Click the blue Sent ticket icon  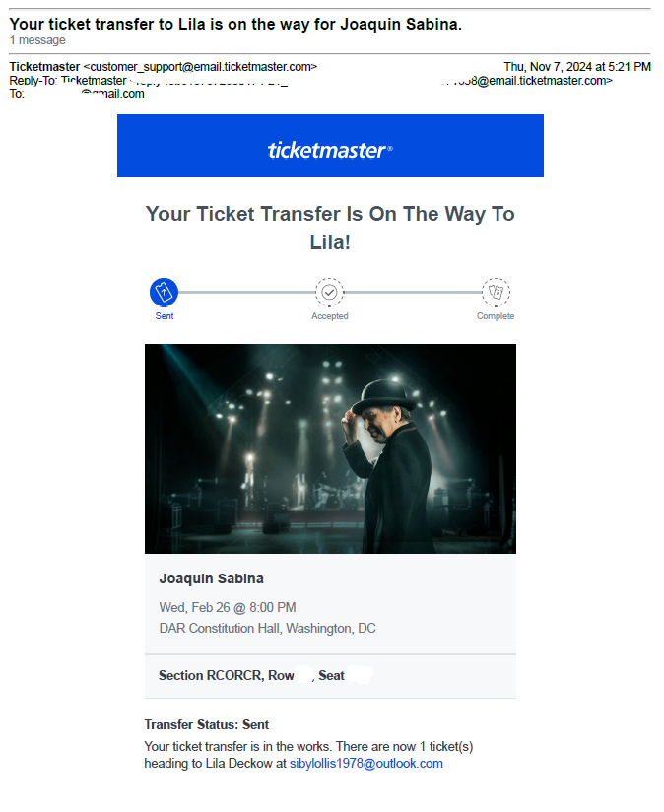(x=165, y=292)
